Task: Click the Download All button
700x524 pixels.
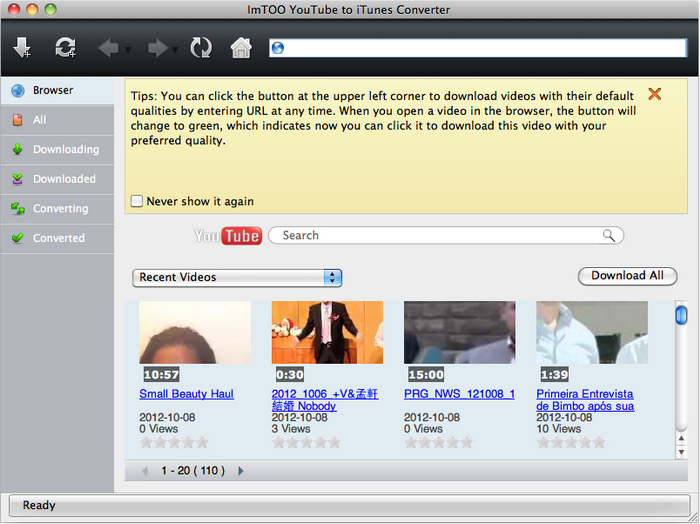Action: pos(627,276)
